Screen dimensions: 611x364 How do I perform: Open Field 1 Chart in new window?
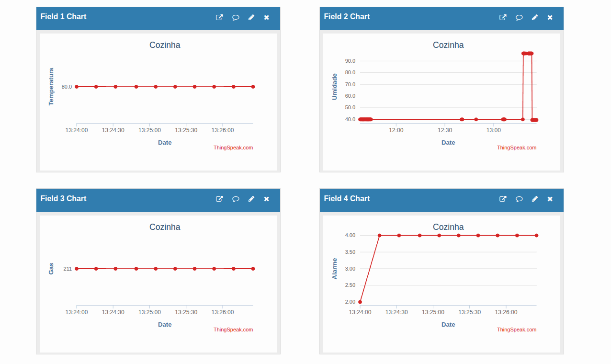[x=219, y=17]
